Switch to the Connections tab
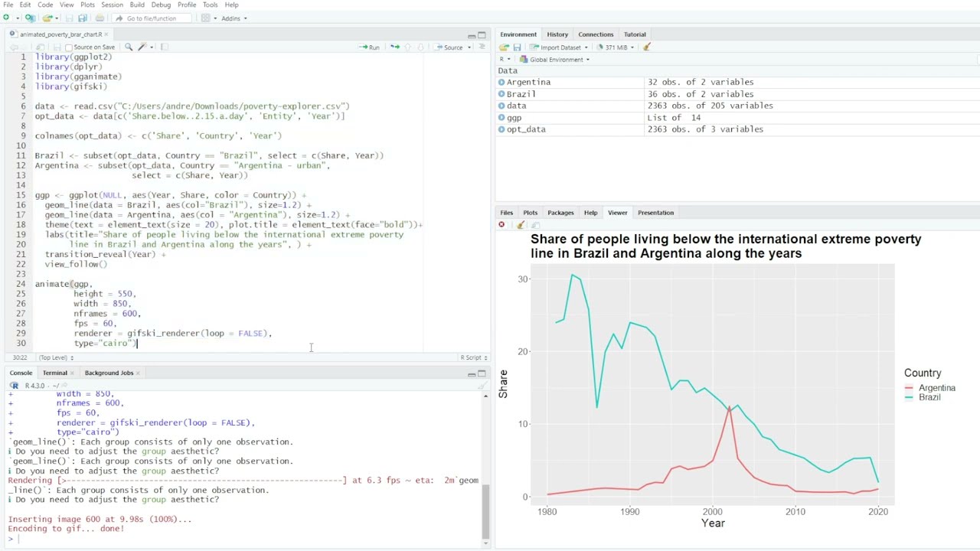Screen dimensions: 980x551 [596, 34]
